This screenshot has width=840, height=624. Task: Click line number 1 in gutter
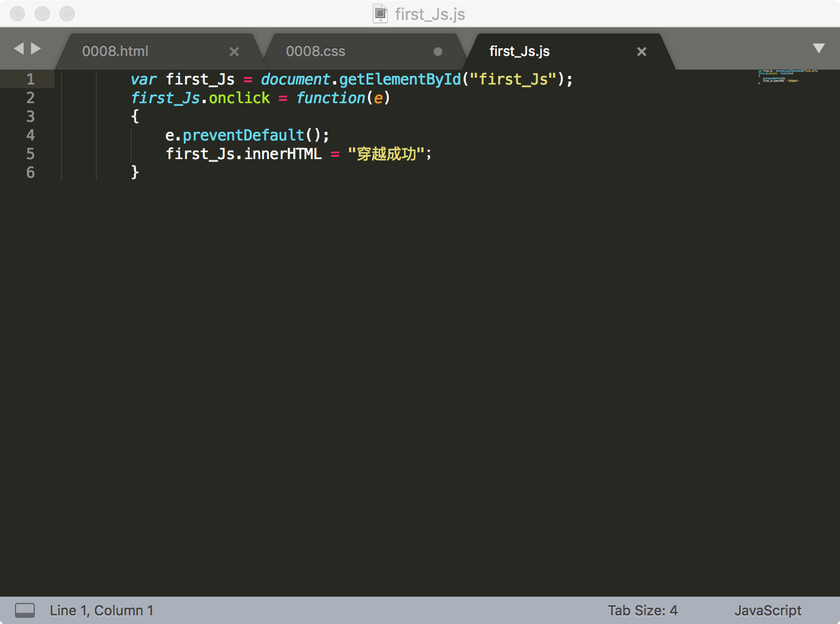click(x=30, y=80)
